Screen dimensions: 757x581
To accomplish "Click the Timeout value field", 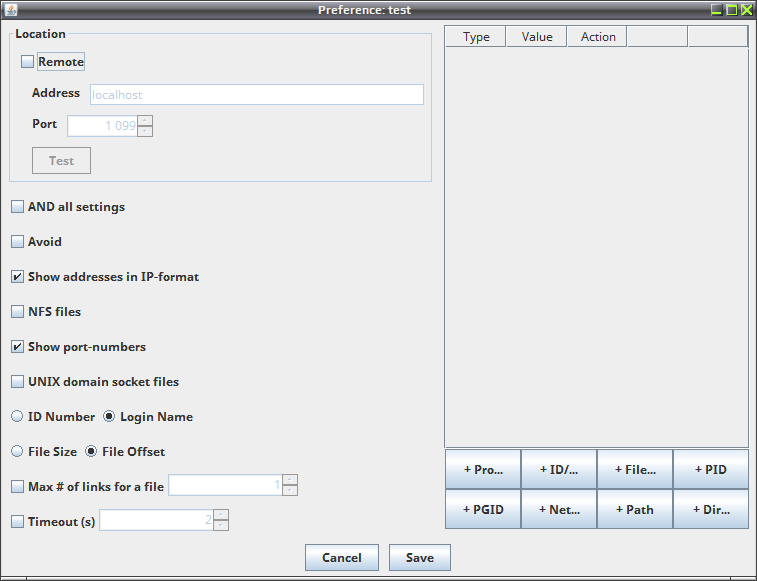I will click(156, 520).
